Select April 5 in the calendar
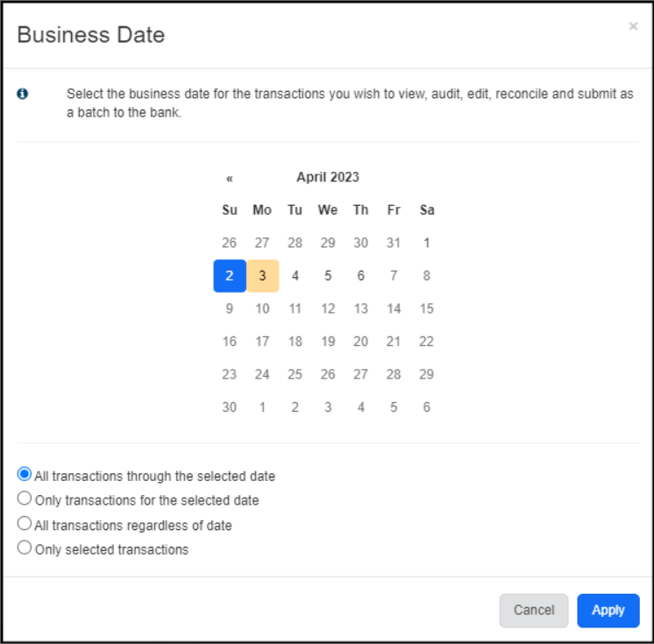Image resolution: width=654 pixels, height=644 pixels. click(x=328, y=275)
